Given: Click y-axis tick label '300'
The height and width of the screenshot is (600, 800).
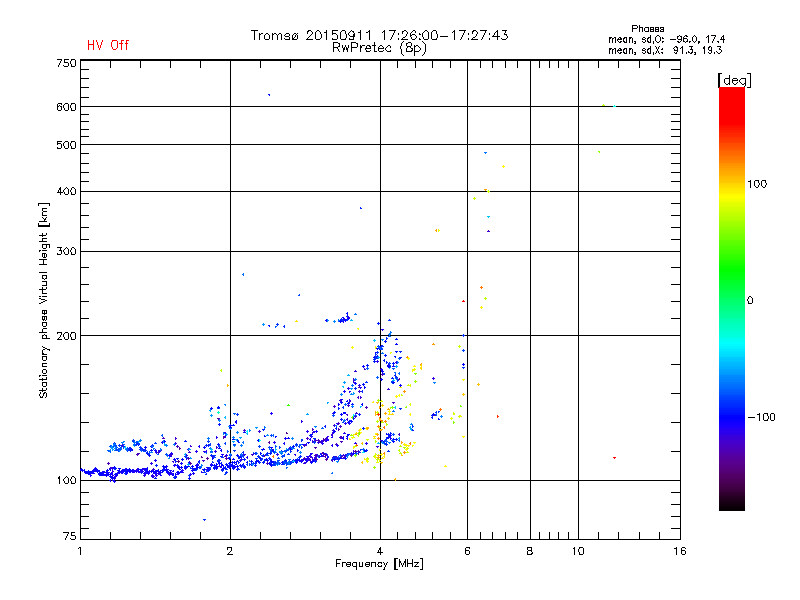Looking at the screenshot, I should 66,251.
